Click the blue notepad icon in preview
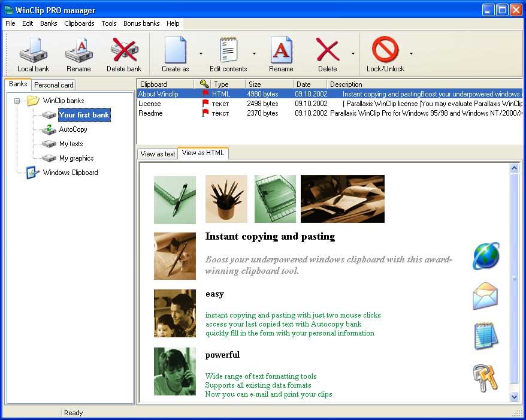Screen dimensions: 526x420 486,336
